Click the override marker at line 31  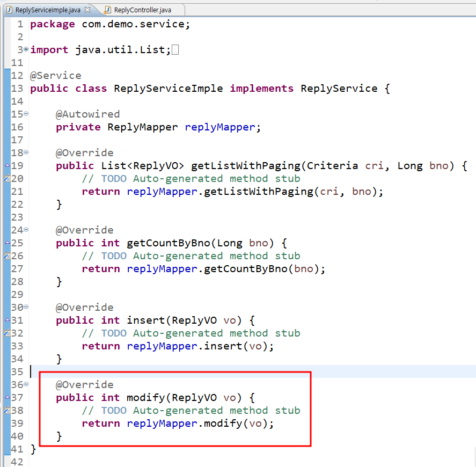8,320
